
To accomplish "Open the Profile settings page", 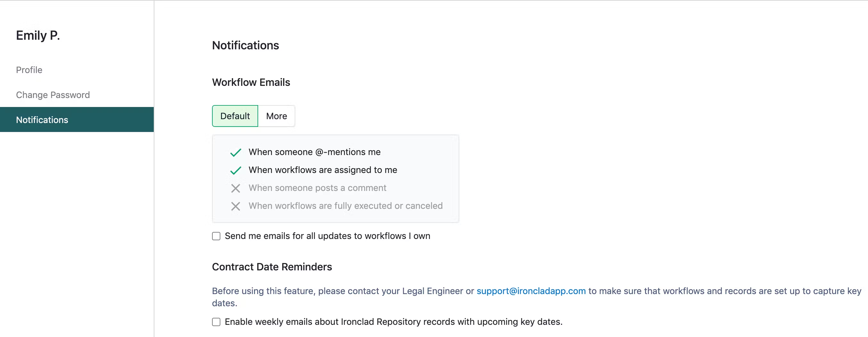I will (29, 70).
